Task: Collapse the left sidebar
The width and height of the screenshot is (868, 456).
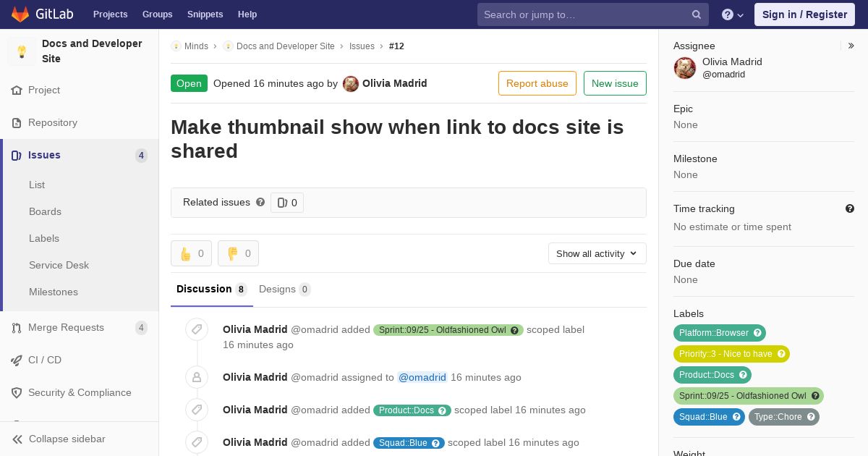Action: pos(80,439)
